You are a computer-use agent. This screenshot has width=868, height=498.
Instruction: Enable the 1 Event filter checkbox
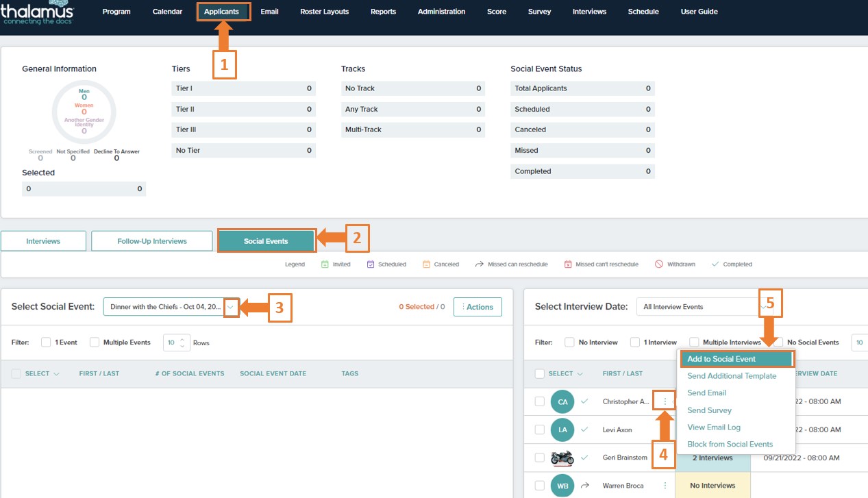click(46, 343)
